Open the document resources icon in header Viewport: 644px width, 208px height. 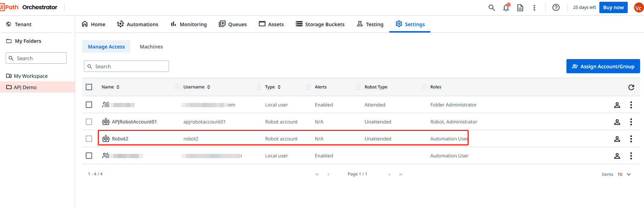(520, 7)
